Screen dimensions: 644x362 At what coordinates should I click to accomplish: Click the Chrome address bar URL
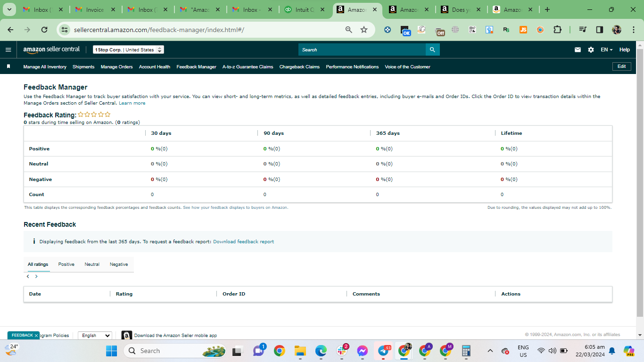159,30
